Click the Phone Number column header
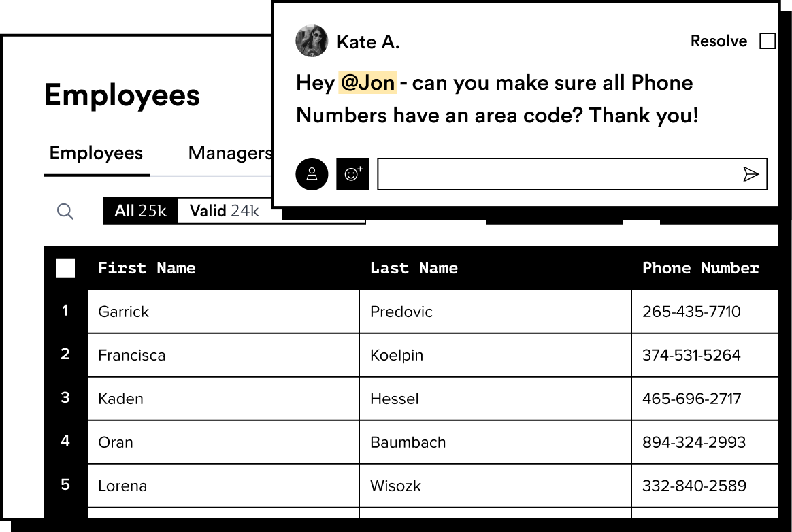Viewport: 792px width, 532px height. tap(700, 268)
